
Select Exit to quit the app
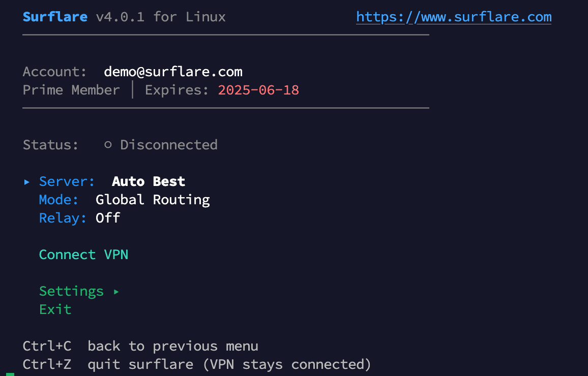pos(55,309)
